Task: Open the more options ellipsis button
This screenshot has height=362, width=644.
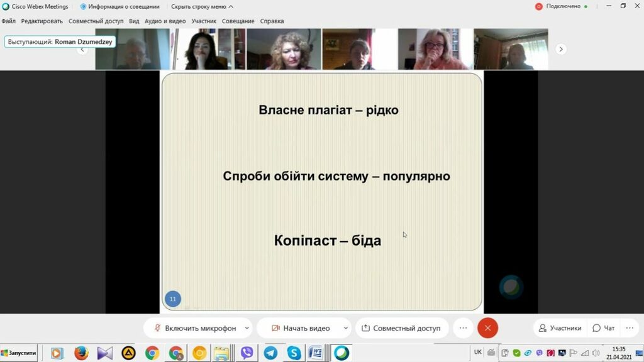Action: pyautogui.click(x=463, y=328)
